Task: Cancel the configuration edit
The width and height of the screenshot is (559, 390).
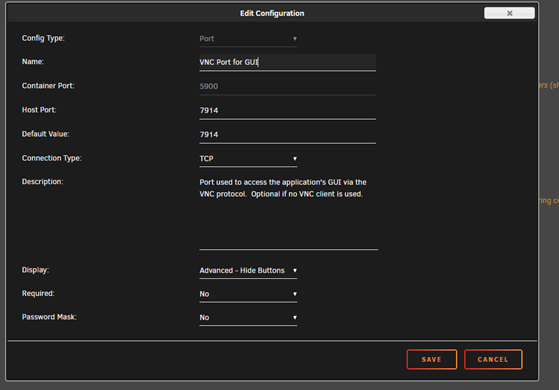Action: coord(493,359)
